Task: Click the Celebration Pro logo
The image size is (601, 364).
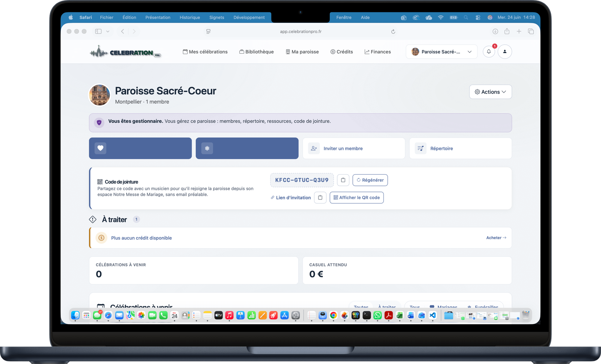Action: point(125,52)
